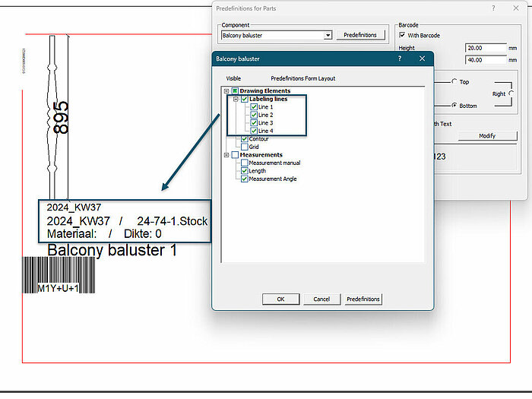Click the barcode Height field 20.00

point(486,48)
